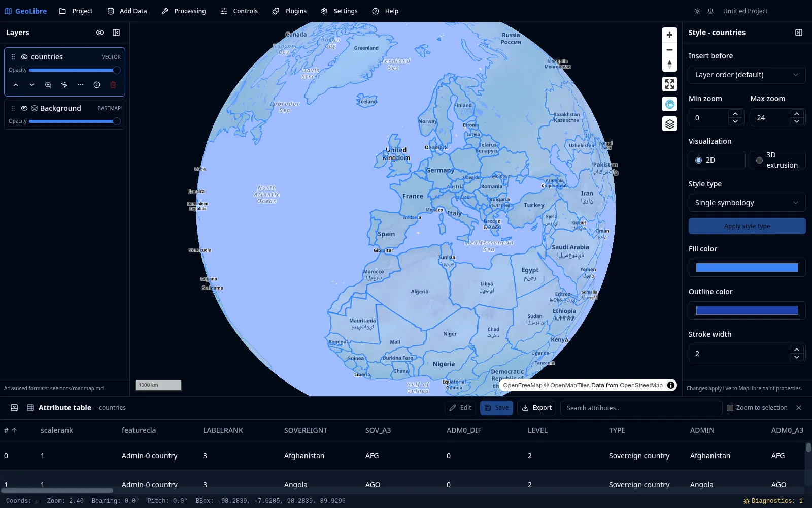Open the Project menu
Screen dimensions: 812x508
point(76,11)
